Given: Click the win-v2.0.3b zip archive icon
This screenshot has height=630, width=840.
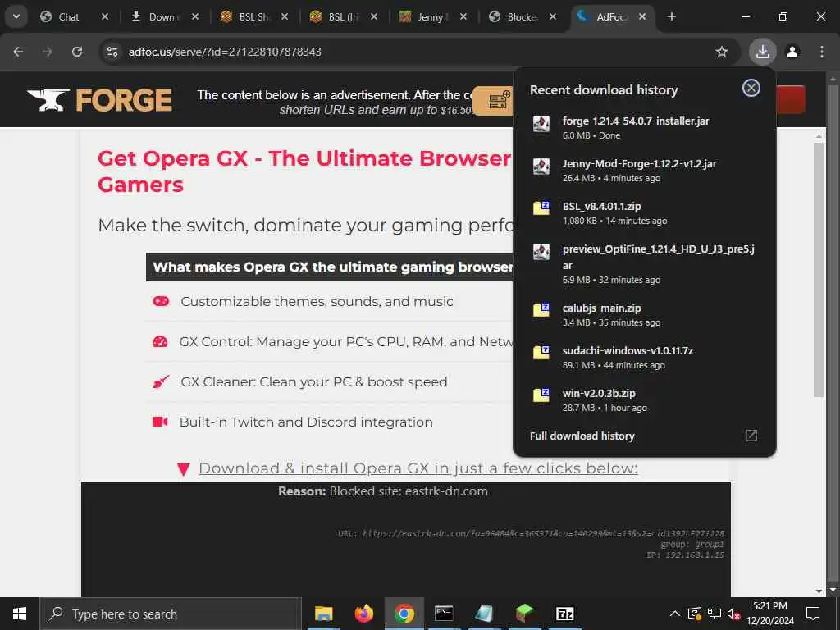Looking at the screenshot, I should tap(541, 395).
